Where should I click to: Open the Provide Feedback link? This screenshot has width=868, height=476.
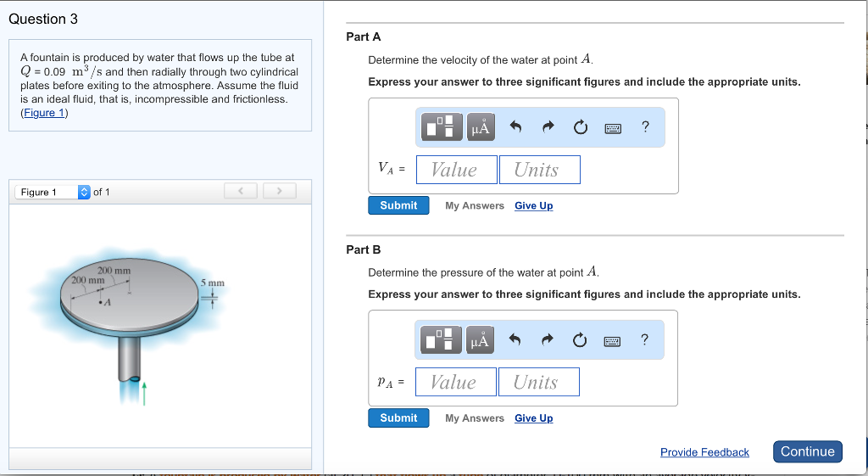point(704,452)
